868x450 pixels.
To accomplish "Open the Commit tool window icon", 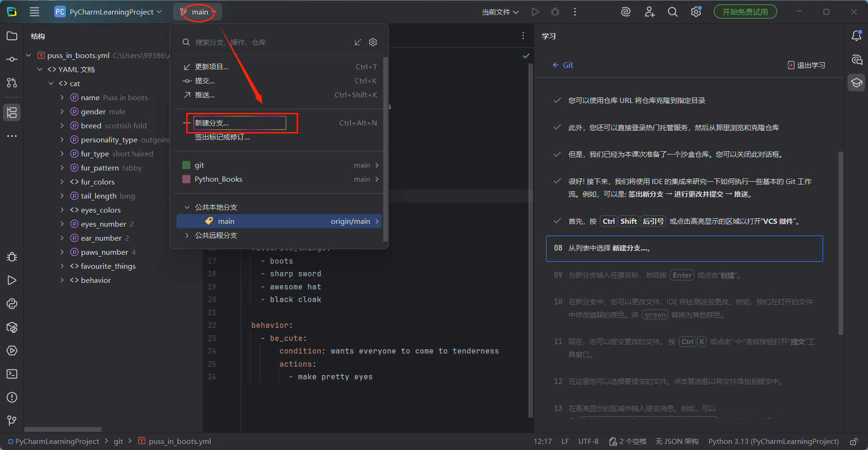I will click(x=12, y=59).
